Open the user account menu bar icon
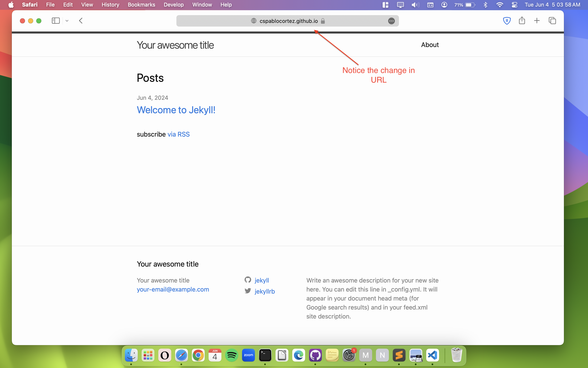Image resolution: width=588 pixels, height=368 pixels. coord(444,5)
